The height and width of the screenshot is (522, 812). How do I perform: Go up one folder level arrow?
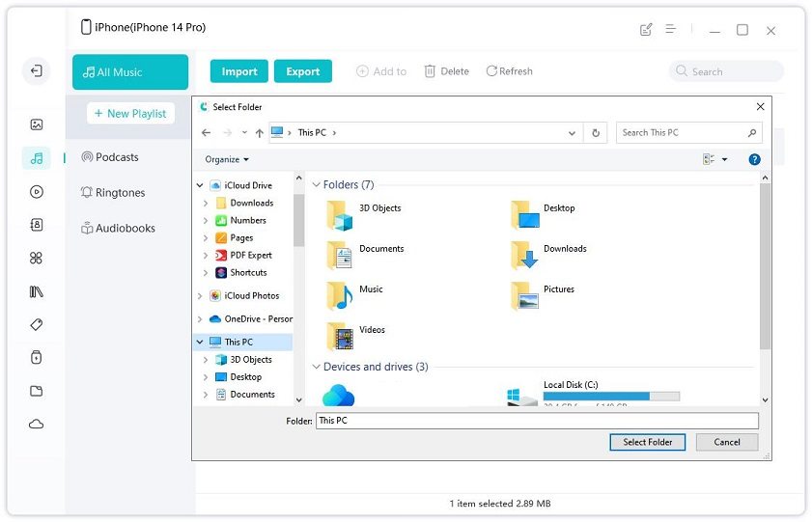260,133
